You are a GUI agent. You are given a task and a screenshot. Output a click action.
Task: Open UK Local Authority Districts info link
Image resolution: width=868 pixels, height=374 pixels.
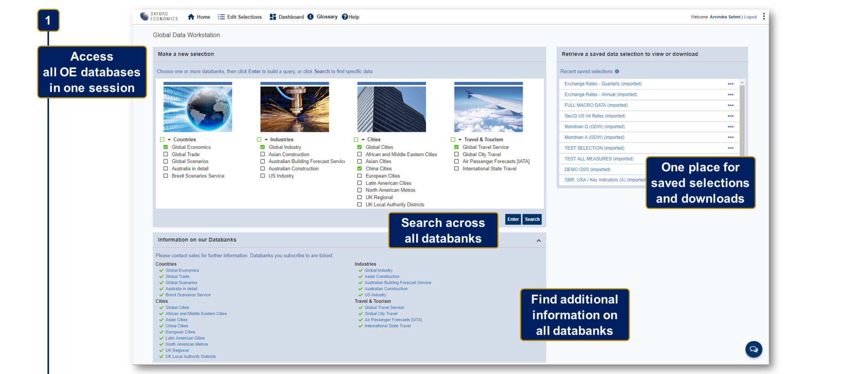191,357
